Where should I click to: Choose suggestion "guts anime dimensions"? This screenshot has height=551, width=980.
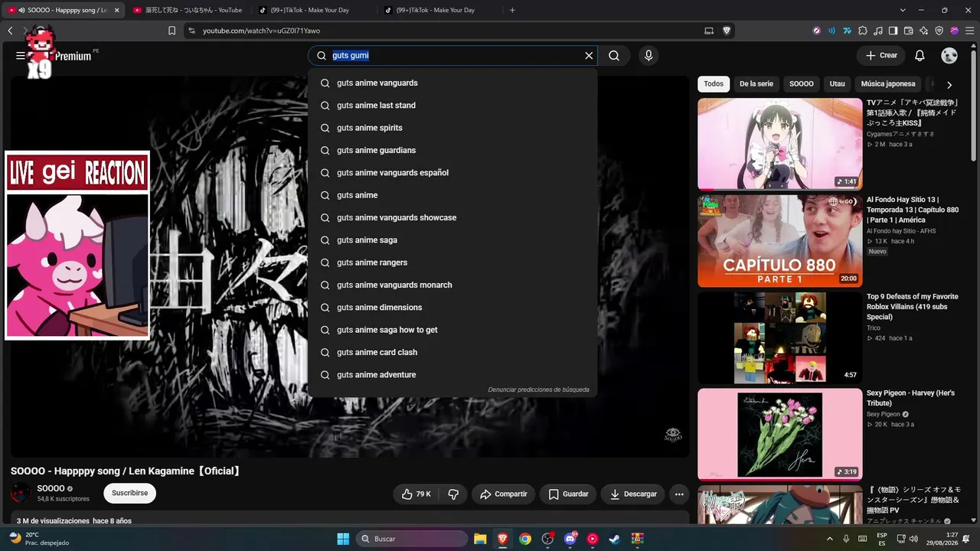pyautogui.click(x=452, y=308)
